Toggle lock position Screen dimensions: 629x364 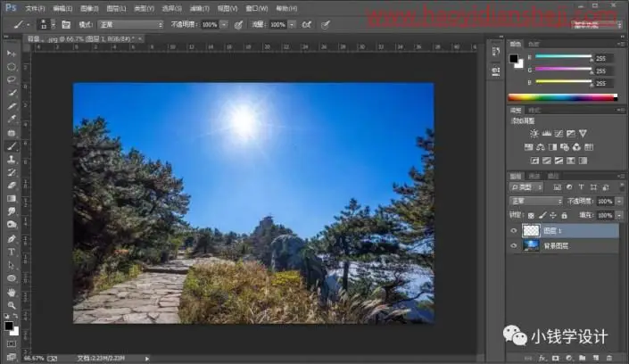[x=553, y=216]
